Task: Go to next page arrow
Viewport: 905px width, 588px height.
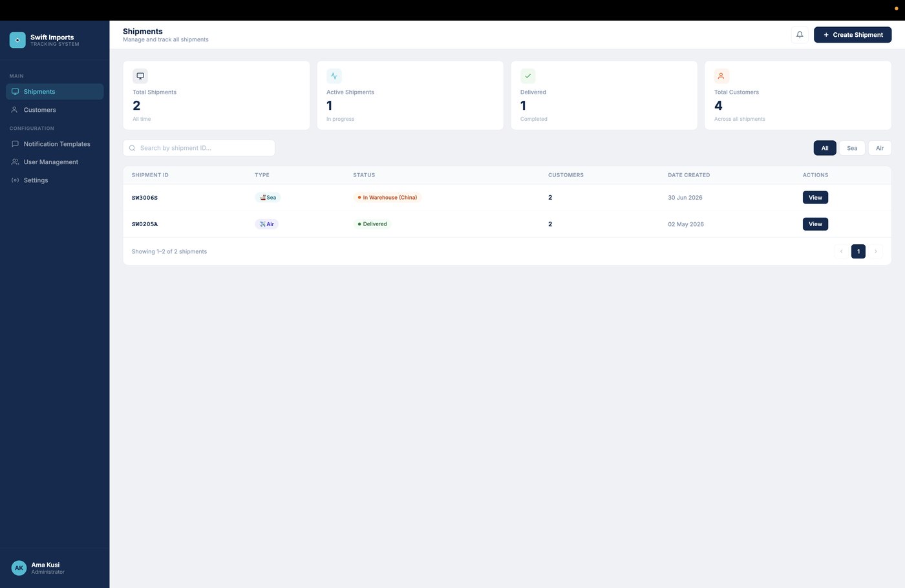Action: 876,251
